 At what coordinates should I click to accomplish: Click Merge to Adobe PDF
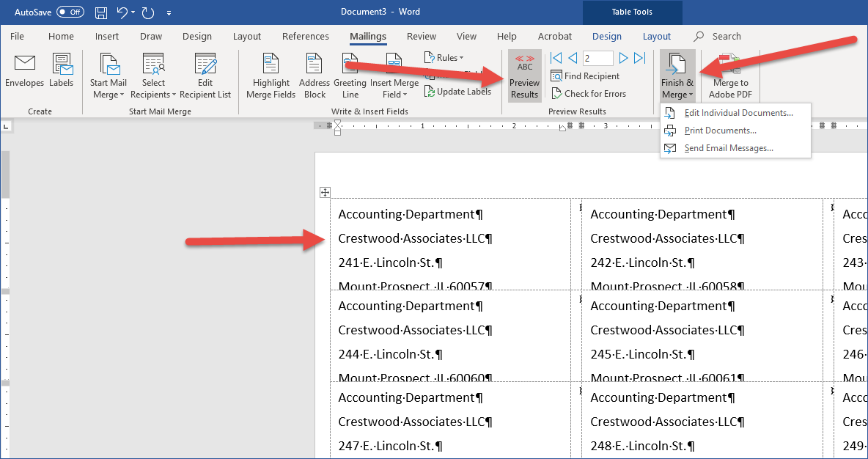731,76
